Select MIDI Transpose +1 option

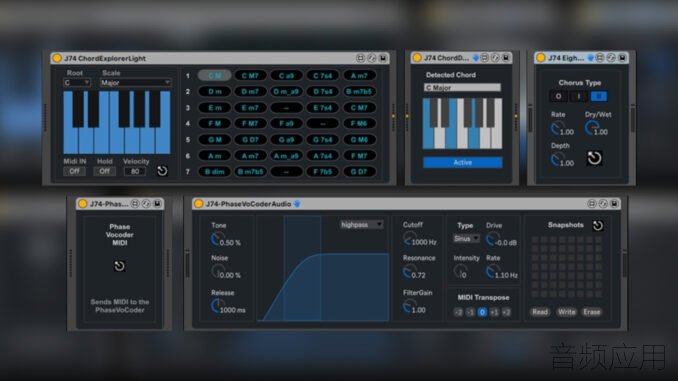[494, 312]
